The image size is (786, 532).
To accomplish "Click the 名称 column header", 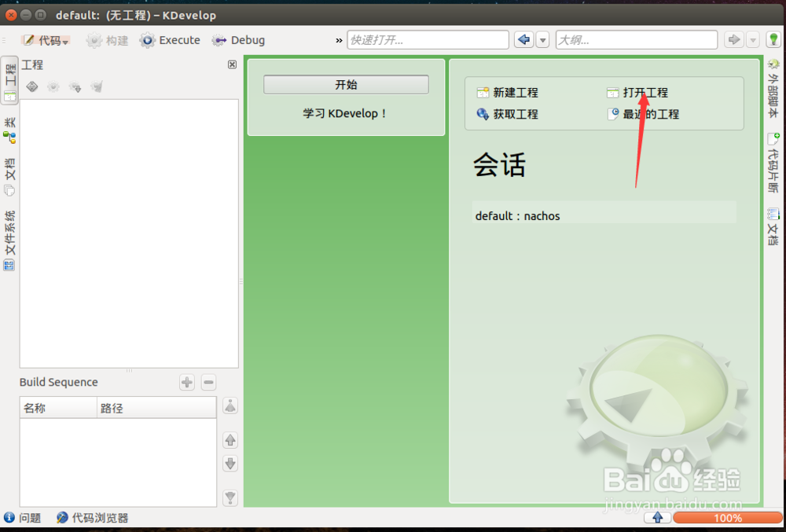I will (x=58, y=409).
